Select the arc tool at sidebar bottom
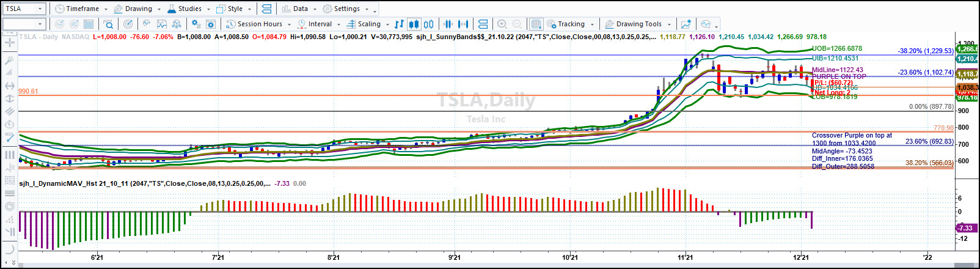Viewport: 980px width, 269px height. [x=9, y=249]
